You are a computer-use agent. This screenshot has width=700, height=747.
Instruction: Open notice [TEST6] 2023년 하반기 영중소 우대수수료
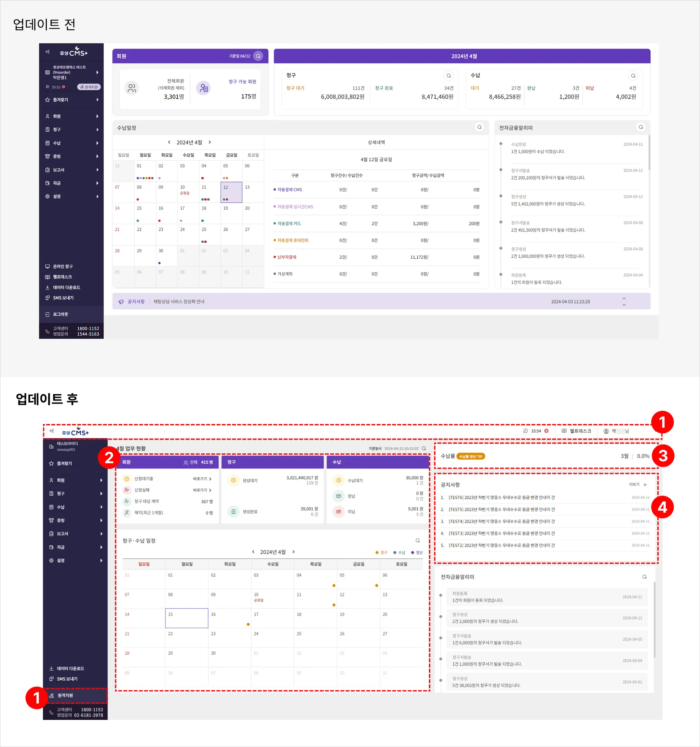tap(501, 498)
